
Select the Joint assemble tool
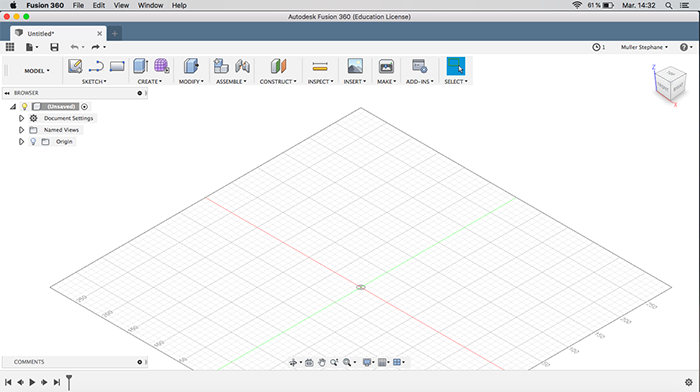[x=242, y=66]
